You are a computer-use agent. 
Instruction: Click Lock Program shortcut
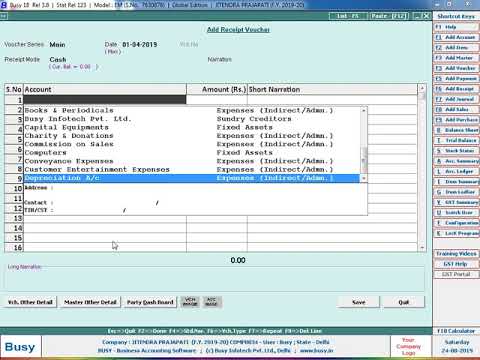point(456,233)
